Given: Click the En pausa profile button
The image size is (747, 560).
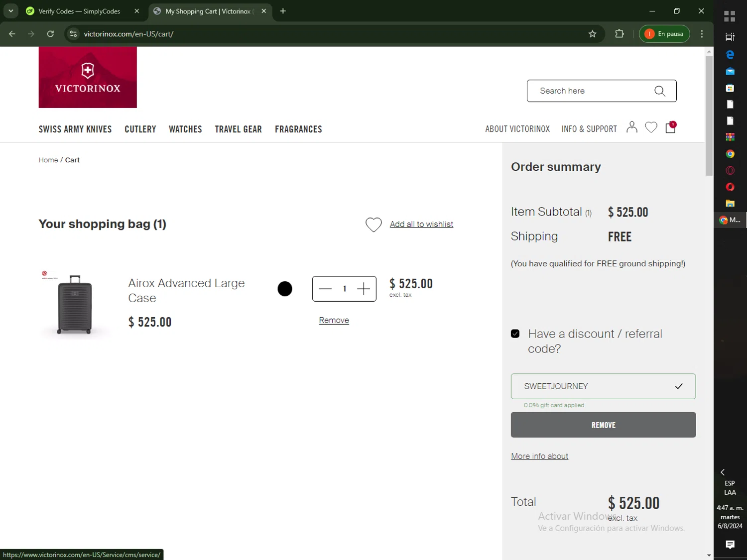Looking at the screenshot, I should coord(664,34).
